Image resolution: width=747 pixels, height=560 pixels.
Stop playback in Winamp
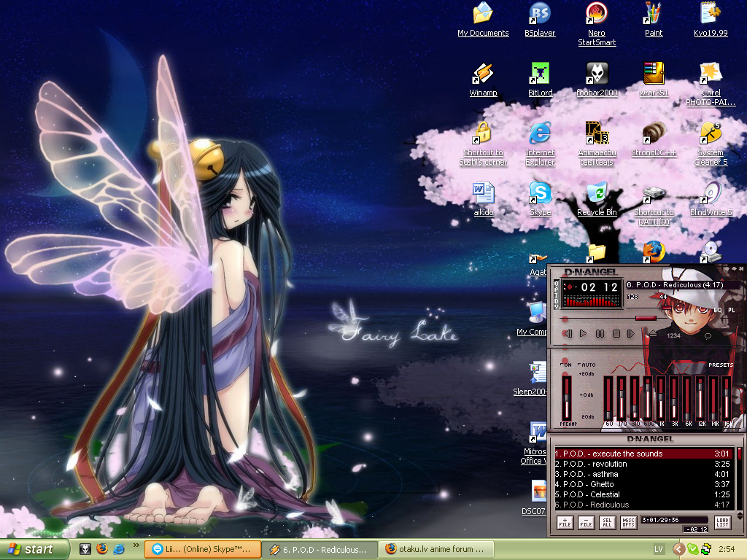[616, 333]
